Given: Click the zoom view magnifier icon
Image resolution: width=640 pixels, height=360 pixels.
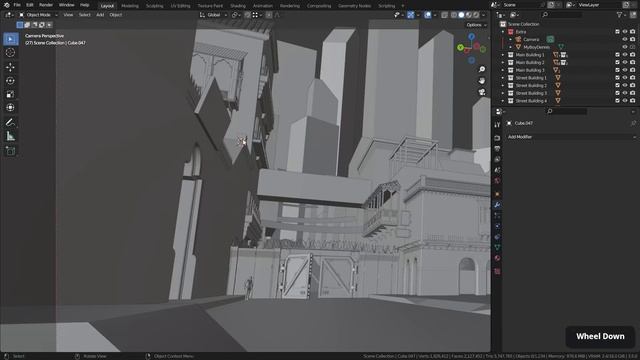Looking at the screenshot, I should click(x=482, y=69).
